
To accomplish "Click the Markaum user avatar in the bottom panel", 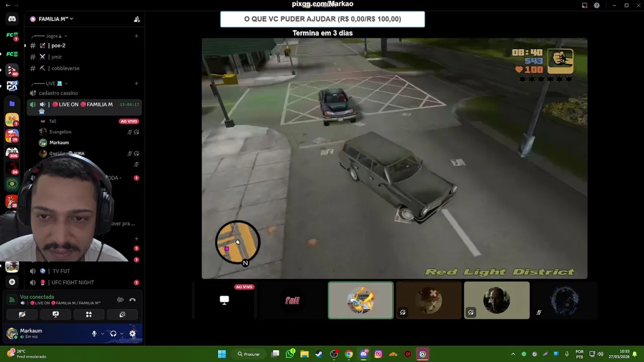I will click(x=12, y=333).
